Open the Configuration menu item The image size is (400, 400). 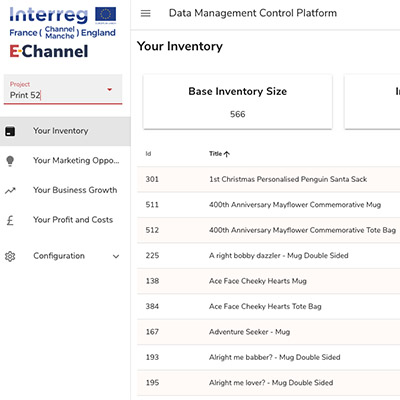tap(65, 256)
